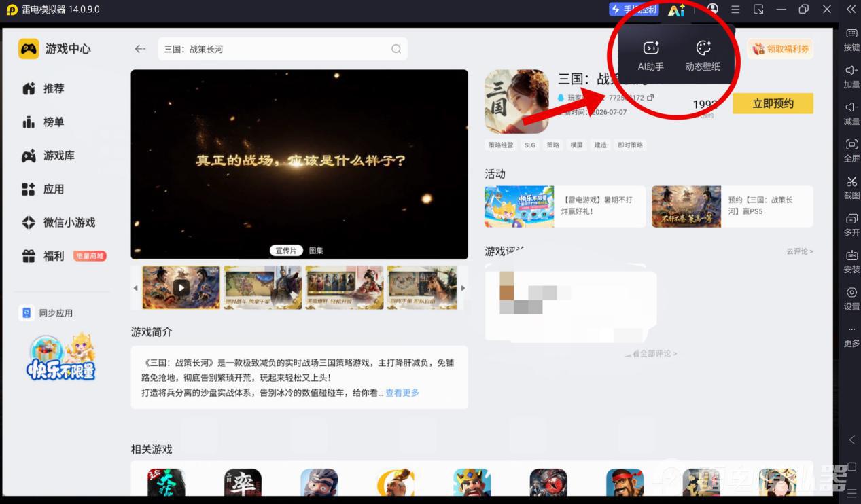Click the 立即预约 reserve button
Screen dimensions: 861x504
(773, 103)
